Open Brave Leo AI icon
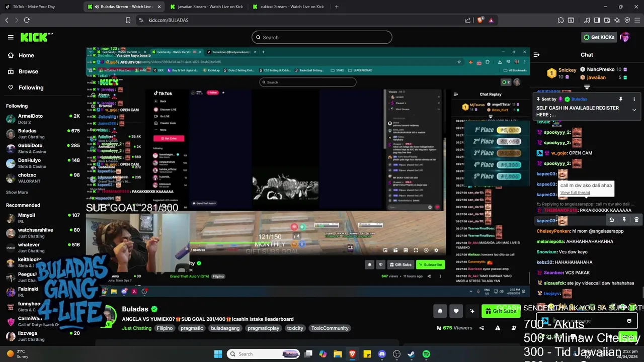 617,20
